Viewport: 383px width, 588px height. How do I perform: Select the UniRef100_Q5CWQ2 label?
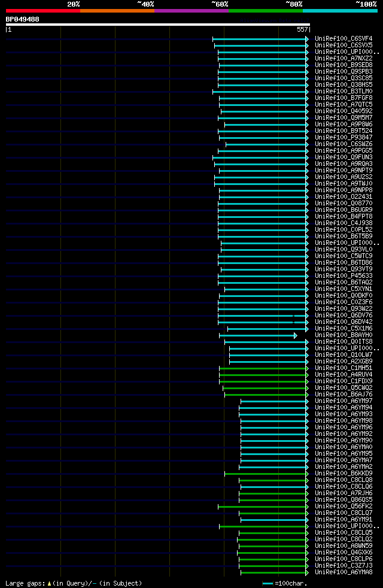click(344, 388)
